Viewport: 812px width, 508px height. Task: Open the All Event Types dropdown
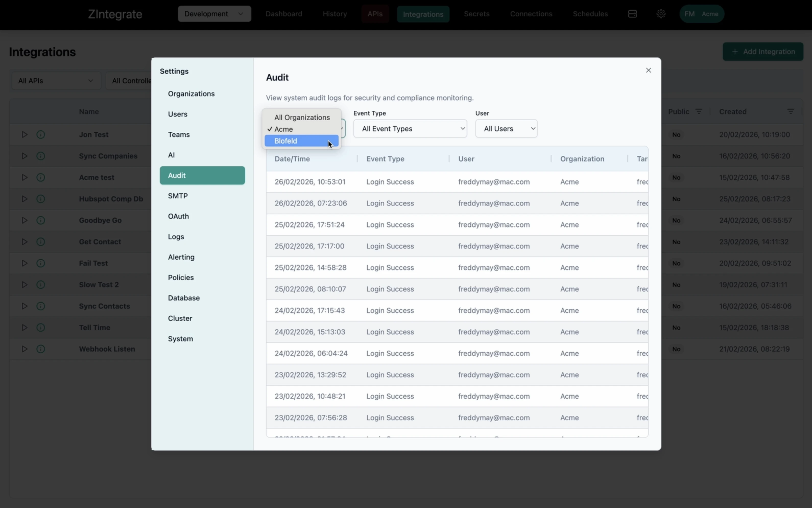(410, 128)
